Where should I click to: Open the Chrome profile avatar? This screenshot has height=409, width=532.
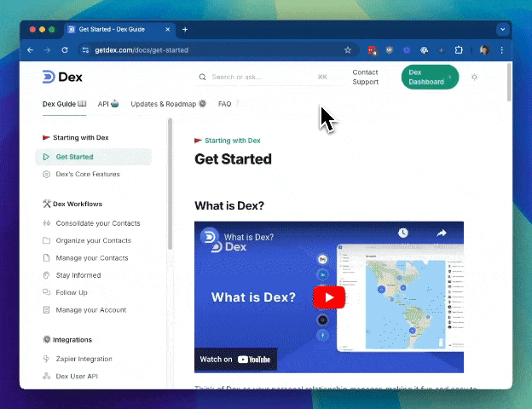[484, 50]
